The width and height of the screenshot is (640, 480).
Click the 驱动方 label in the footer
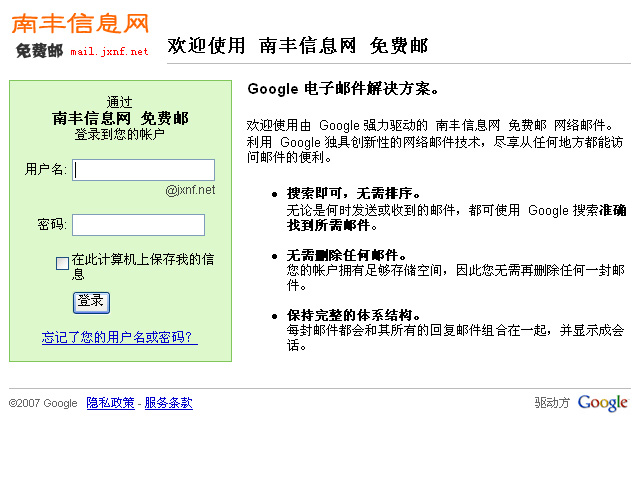pyautogui.click(x=552, y=403)
